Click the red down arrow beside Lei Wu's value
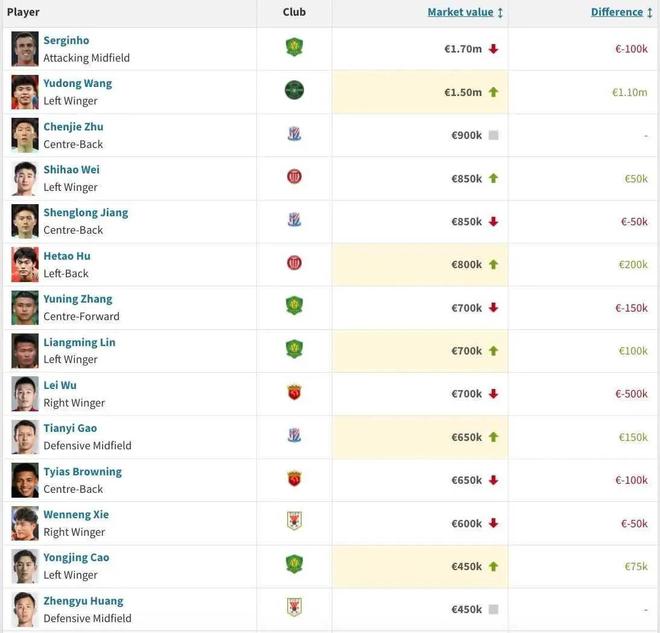The width and height of the screenshot is (660, 633). 493,394
